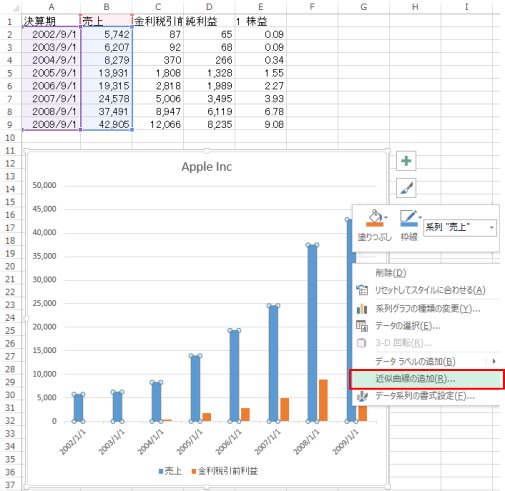Click the icon beside リセットしてスタイルに合わせる
505x491 pixels.
(362, 290)
